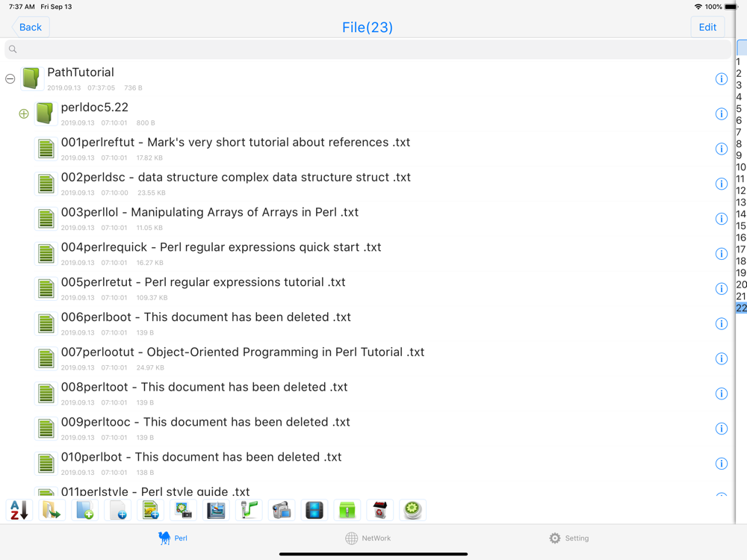
Task: Expand the perldoc5.22 folder with plus icon
Action: [24, 113]
